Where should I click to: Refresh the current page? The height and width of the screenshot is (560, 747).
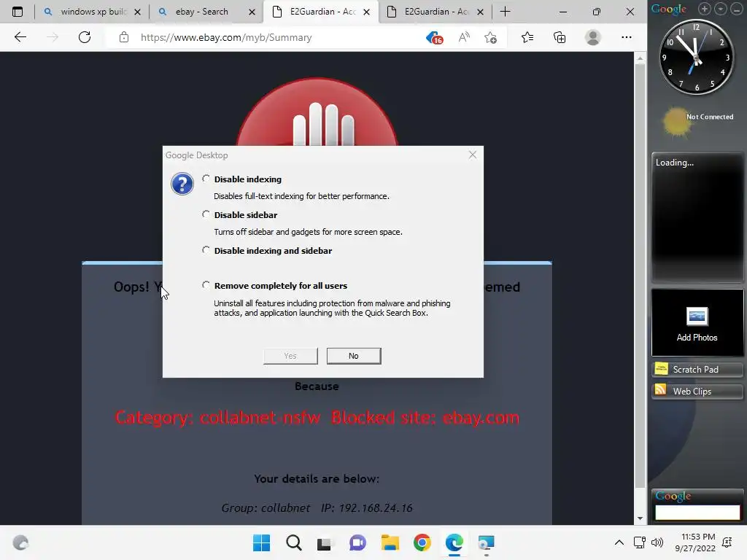coord(85,37)
